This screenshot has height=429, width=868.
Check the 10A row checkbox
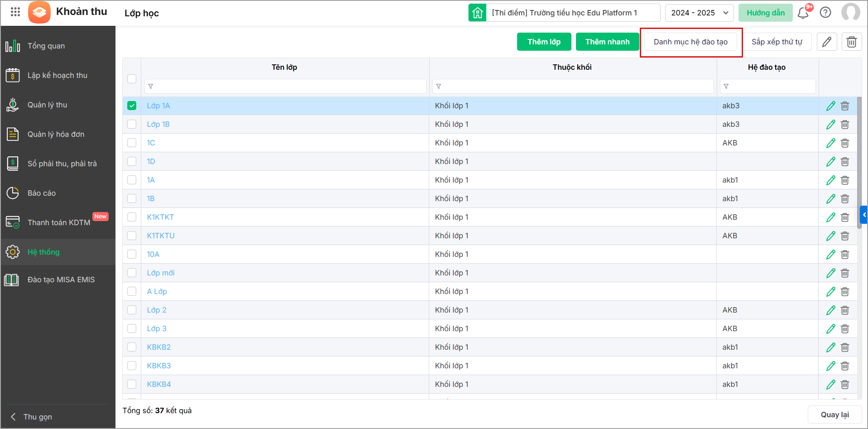132,254
